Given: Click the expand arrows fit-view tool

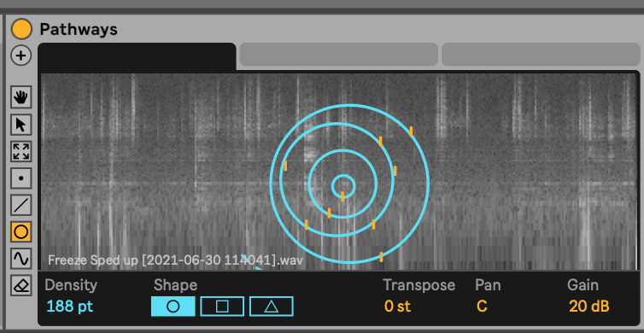Looking at the screenshot, I should coord(21,151).
